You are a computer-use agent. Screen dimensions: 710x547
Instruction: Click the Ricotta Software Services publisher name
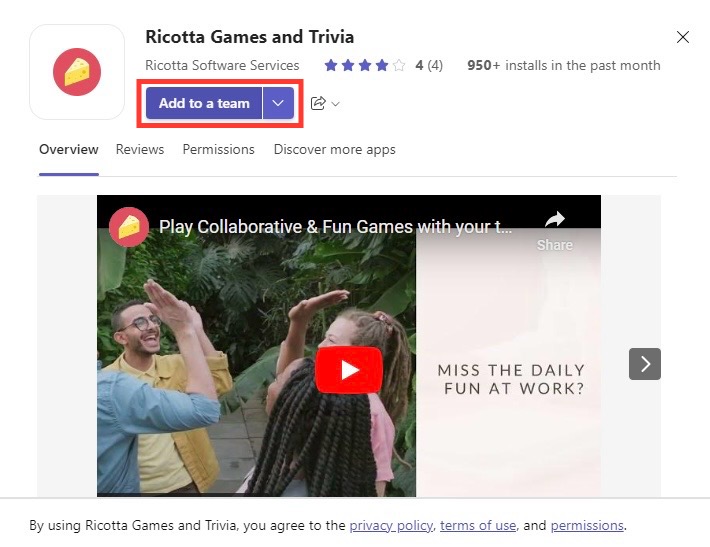tap(222, 65)
